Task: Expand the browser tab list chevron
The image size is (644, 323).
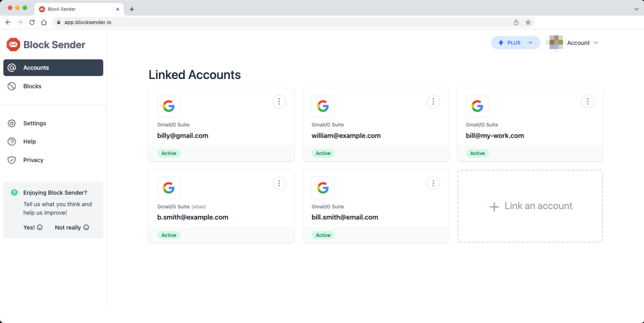Action: (x=636, y=9)
